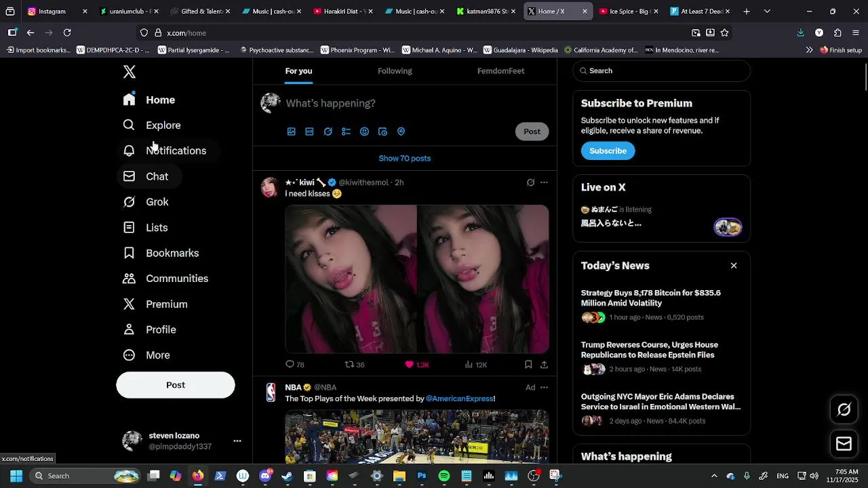
Task: Open account menu dots beside steven lozano
Action: (x=237, y=441)
